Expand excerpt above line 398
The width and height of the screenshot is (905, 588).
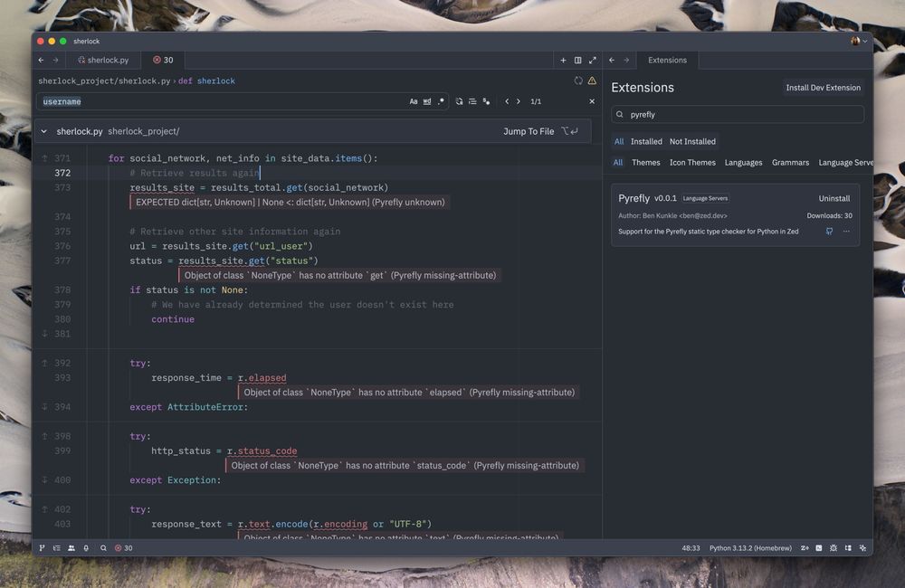tap(44, 436)
